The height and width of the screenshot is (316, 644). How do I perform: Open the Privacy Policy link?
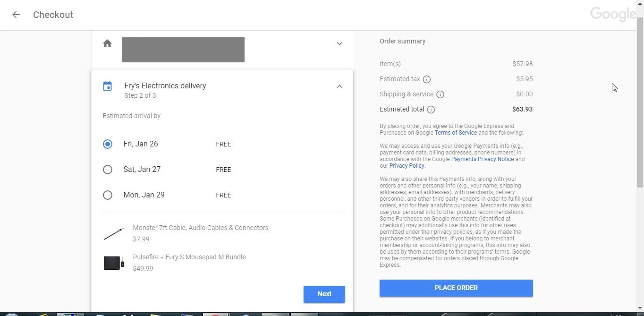(x=407, y=166)
